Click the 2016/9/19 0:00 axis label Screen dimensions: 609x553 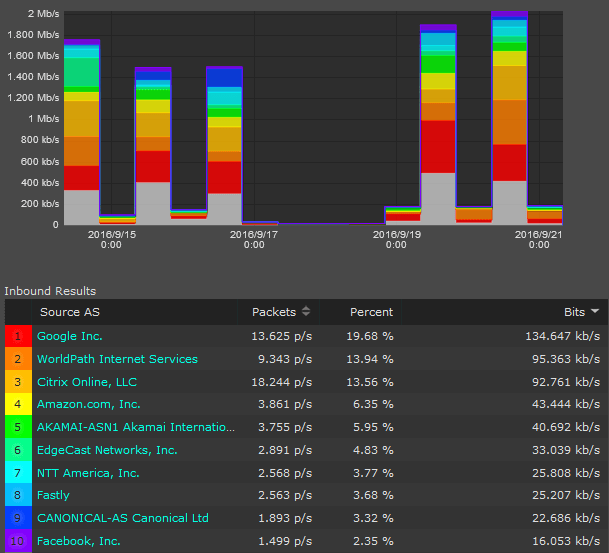point(397,240)
